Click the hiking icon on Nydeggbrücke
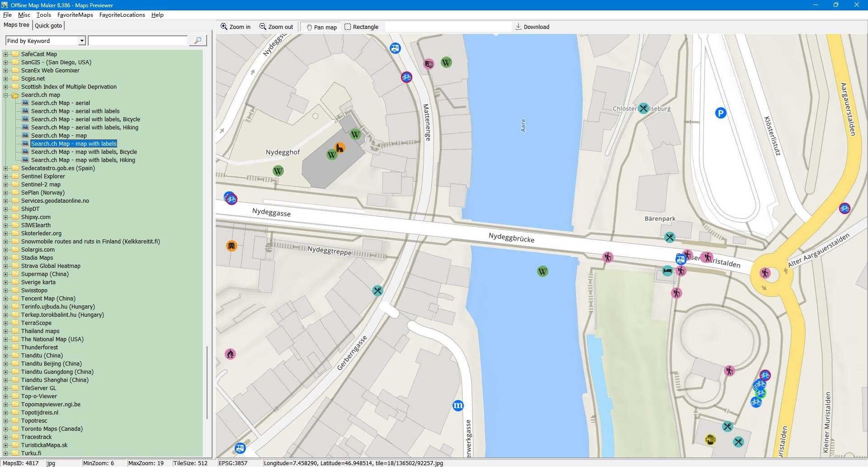Image resolution: width=868 pixels, height=467 pixels. point(608,257)
